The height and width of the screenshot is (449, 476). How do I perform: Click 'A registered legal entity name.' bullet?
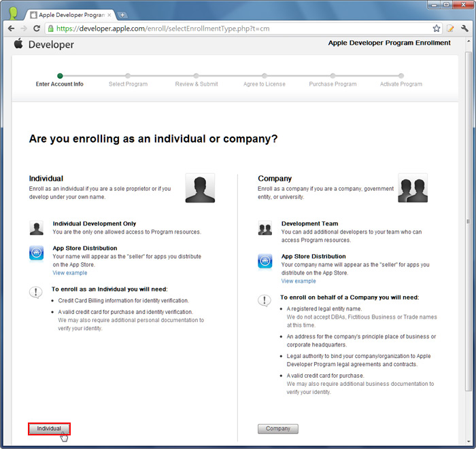324,308
